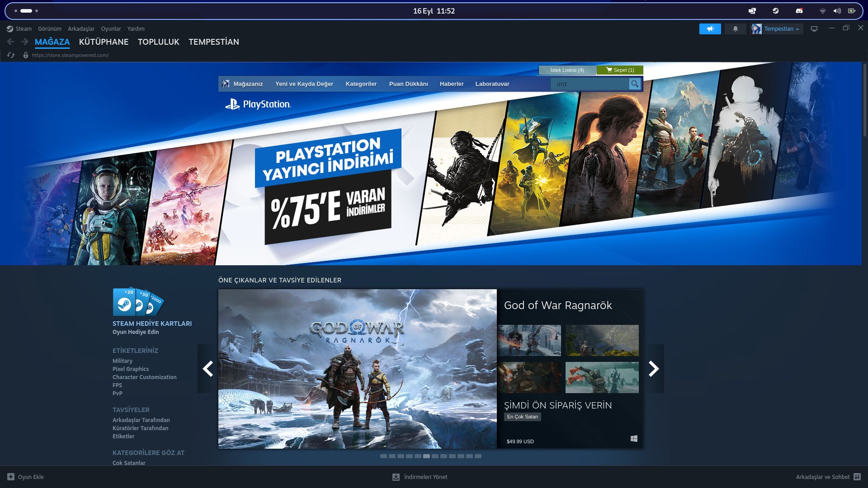Click Oyun Ekle plus icon
Viewport: 868px width, 488px height.
click(x=11, y=477)
